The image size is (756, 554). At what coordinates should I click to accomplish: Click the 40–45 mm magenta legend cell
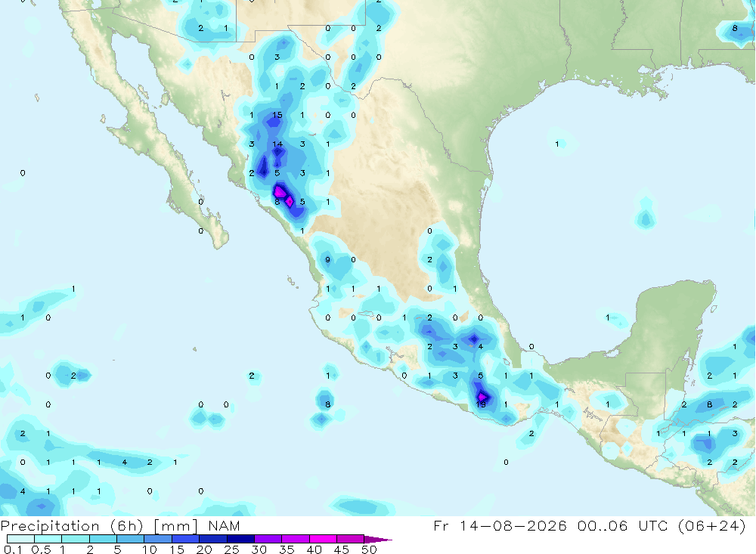[x=323, y=539]
